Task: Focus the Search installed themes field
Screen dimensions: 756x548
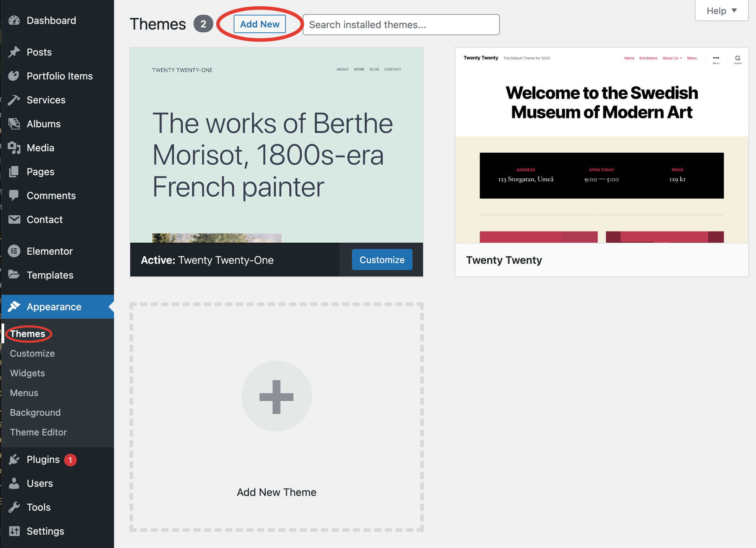Action: (401, 25)
